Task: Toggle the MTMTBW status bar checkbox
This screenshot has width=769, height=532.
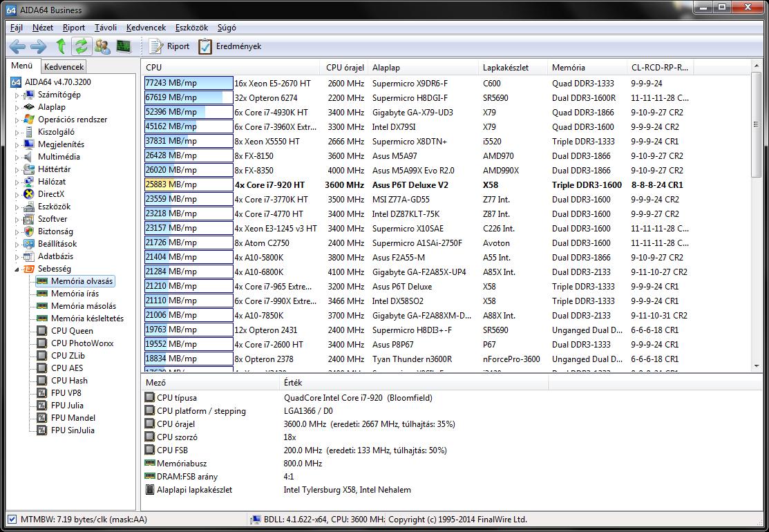Action: click(12, 520)
